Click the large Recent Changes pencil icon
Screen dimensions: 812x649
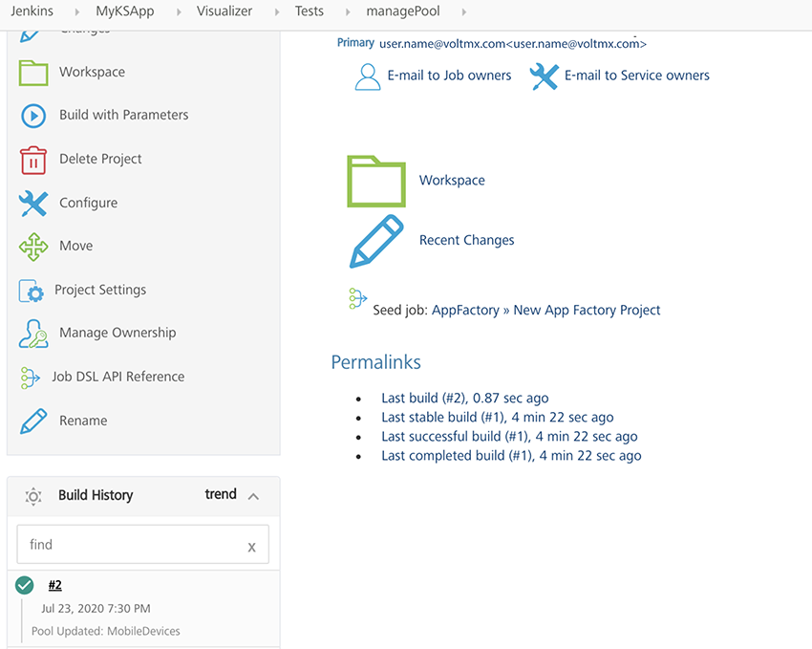(x=375, y=241)
